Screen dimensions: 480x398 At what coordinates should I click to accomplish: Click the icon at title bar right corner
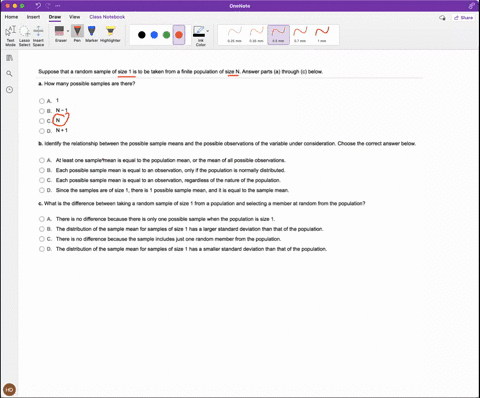tap(471, 6)
